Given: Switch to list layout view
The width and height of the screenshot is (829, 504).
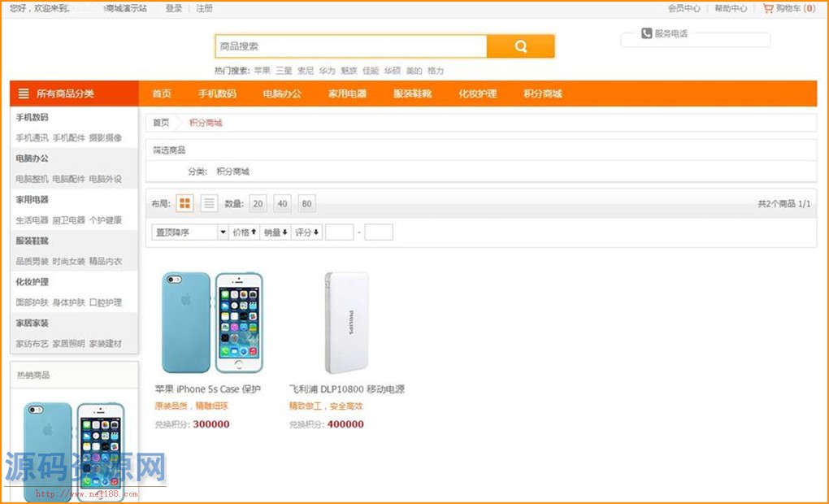Looking at the screenshot, I should pos(209,203).
